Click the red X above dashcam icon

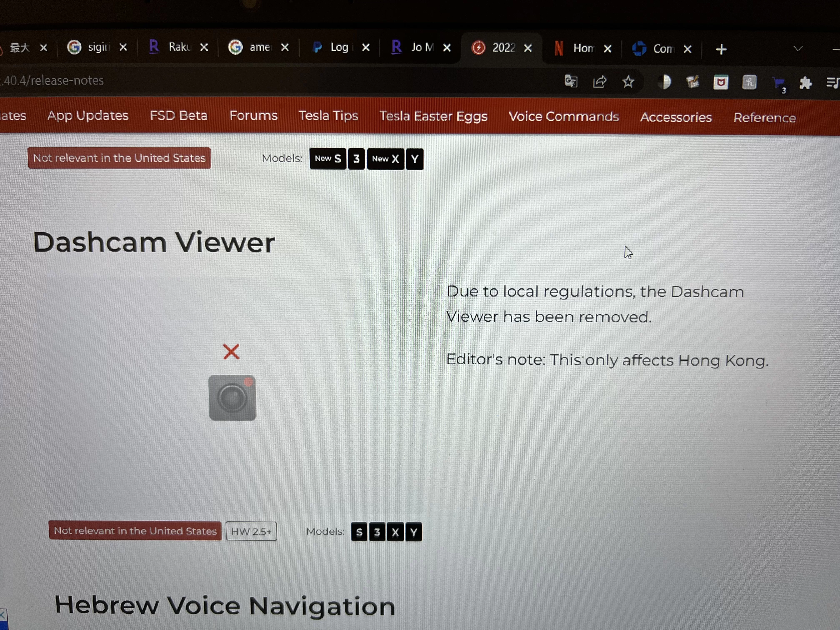click(231, 352)
